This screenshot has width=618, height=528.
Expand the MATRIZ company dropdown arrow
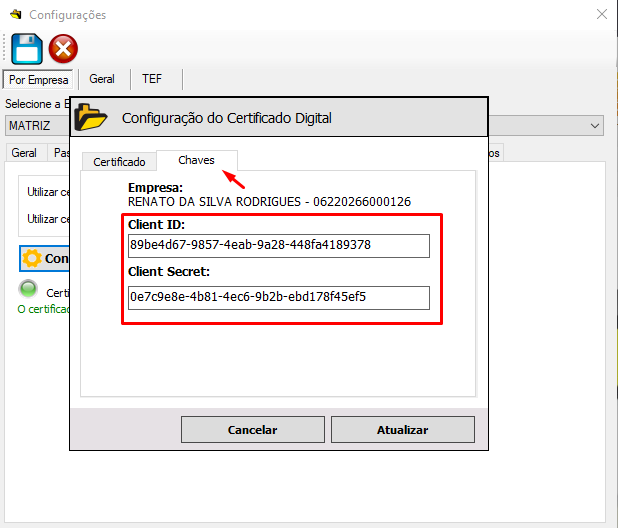(595, 126)
